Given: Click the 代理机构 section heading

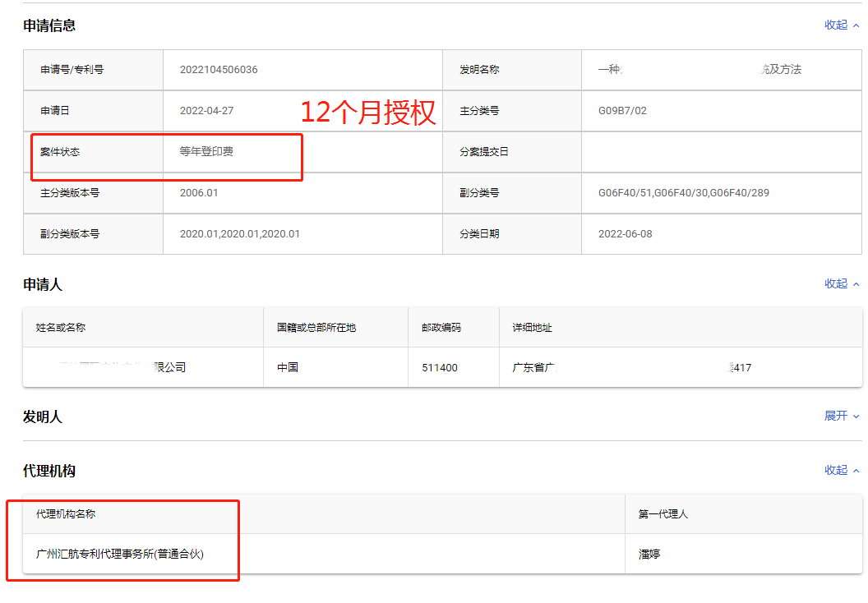Looking at the screenshot, I should click(x=49, y=471).
